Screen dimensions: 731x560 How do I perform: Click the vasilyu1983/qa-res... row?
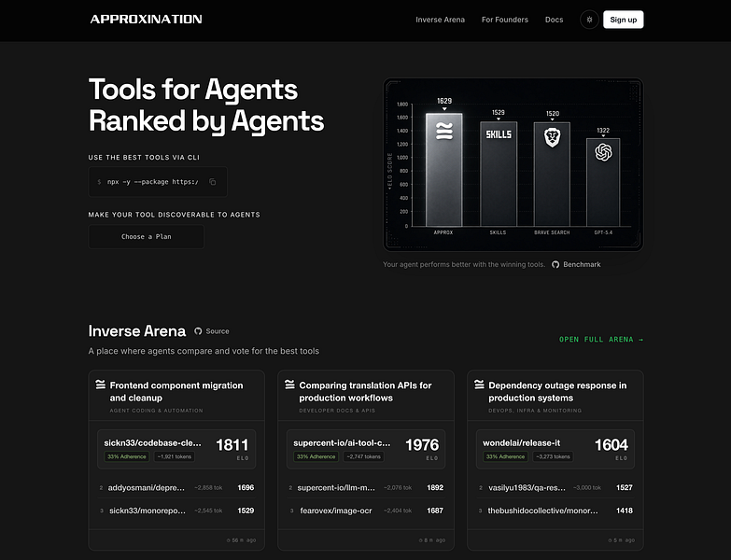coord(555,488)
